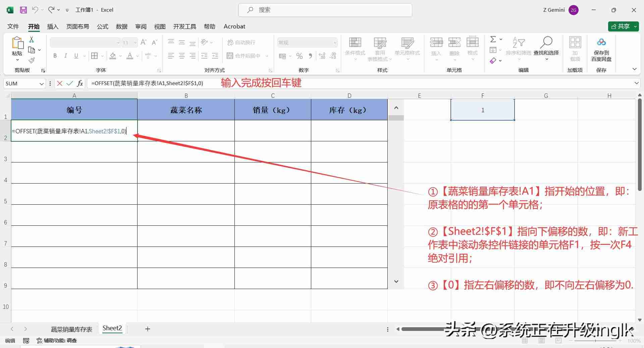Click 保存到百度网盘 icon
Viewport: 644px width, 348px height.
click(601, 49)
